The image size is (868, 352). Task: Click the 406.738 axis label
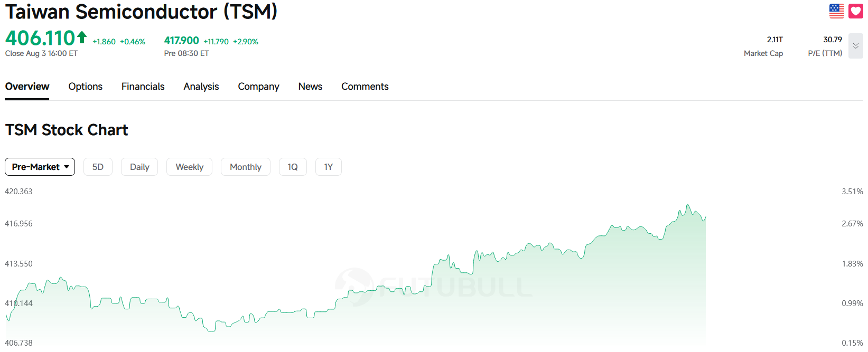point(18,343)
